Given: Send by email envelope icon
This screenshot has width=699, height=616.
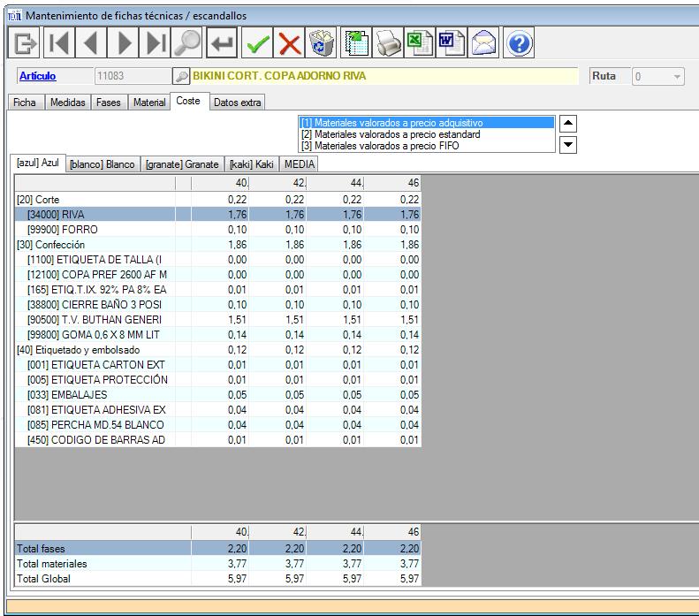Looking at the screenshot, I should coord(484,43).
